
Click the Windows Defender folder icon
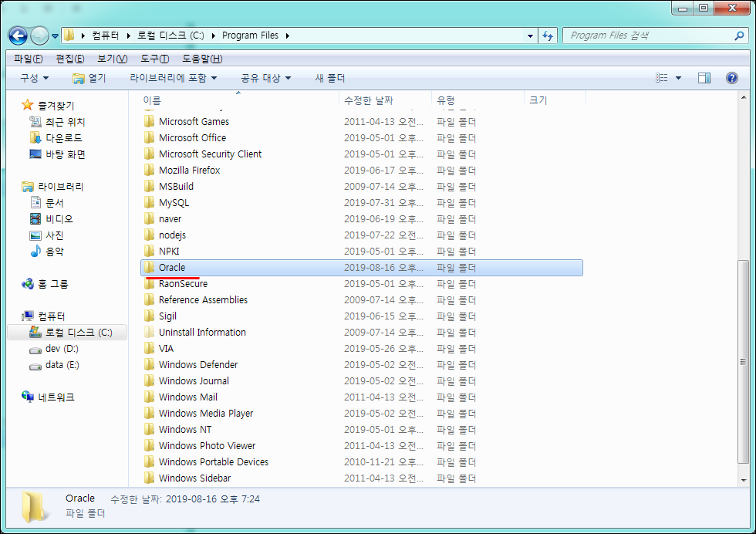tap(150, 364)
